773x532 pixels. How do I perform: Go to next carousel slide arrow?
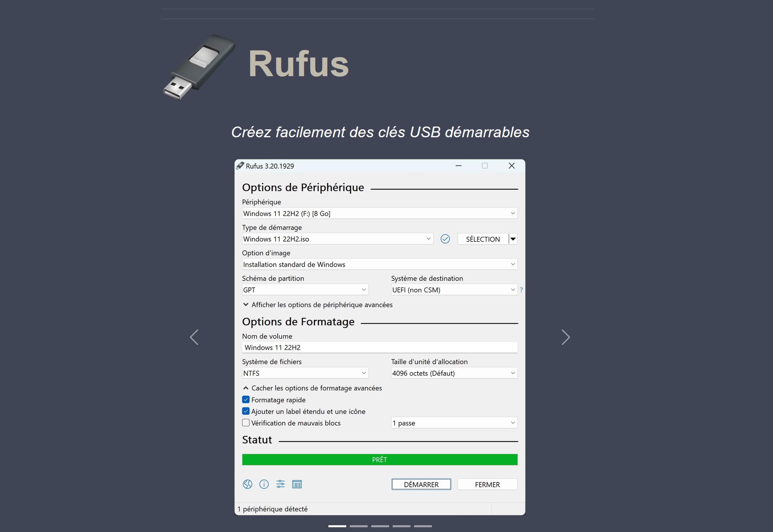point(566,337)
